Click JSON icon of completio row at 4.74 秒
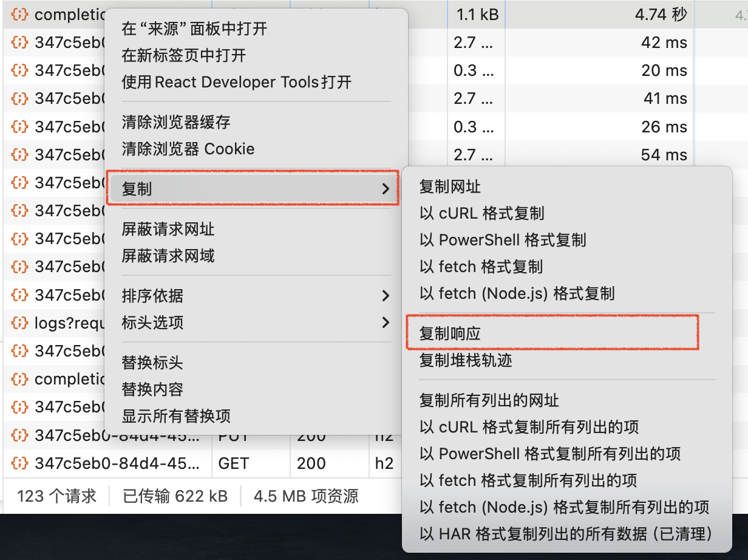 point(20,15)
